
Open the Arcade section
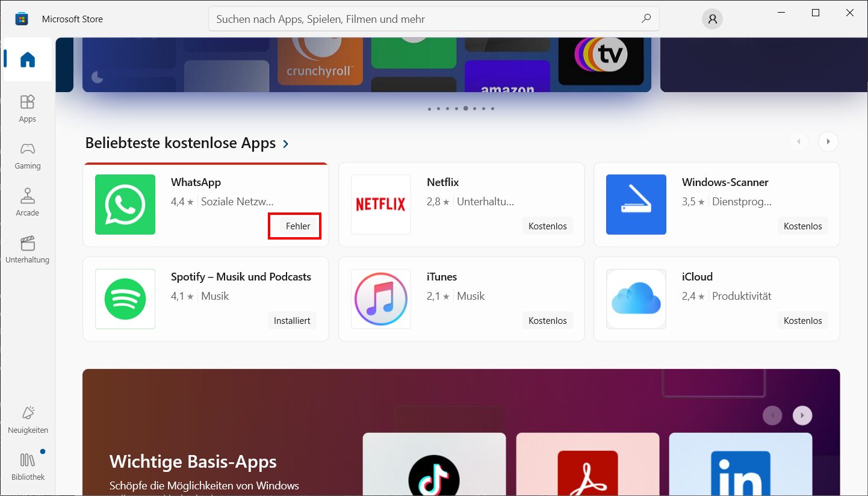click(x=28, y=203)
